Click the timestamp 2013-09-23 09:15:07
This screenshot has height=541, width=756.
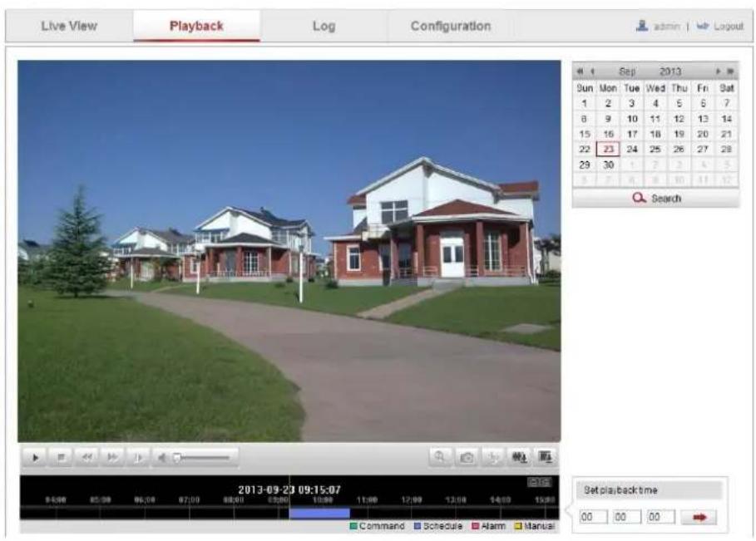(289, 489)
